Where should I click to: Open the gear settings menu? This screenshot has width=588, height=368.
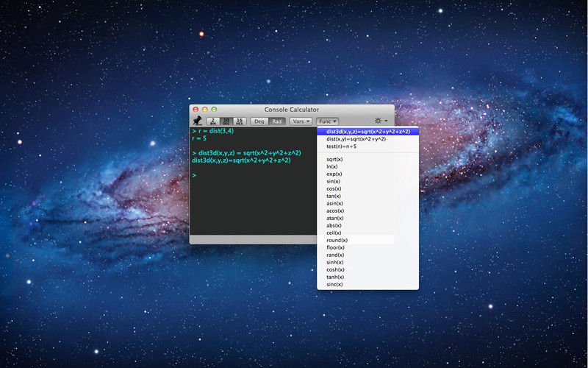381,121
